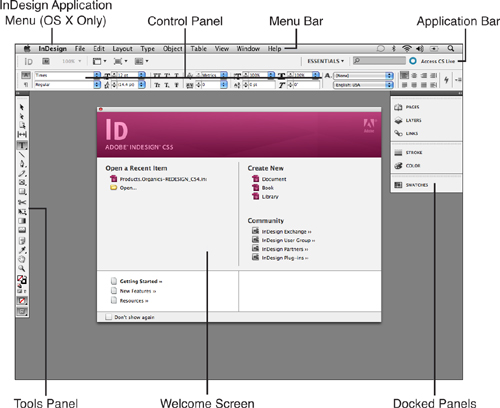
Task: Select the Rectangle Frame tool
Action: 22,182
